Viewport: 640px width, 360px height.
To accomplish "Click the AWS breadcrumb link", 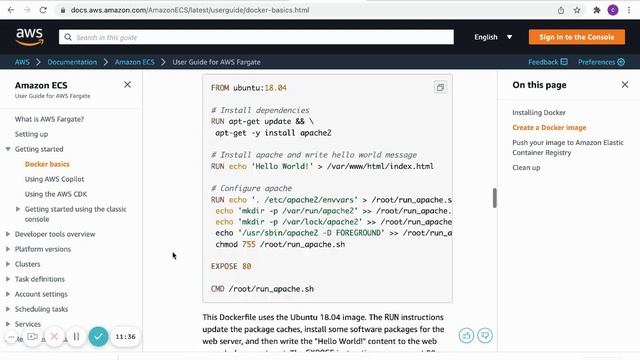I will click(x=22, y=62).
